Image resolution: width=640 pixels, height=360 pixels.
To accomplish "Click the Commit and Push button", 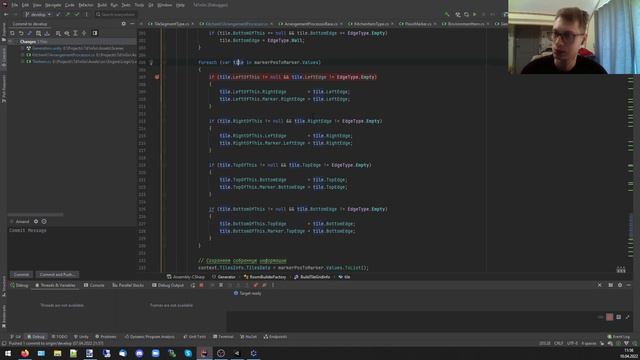I will coord(57,275).
